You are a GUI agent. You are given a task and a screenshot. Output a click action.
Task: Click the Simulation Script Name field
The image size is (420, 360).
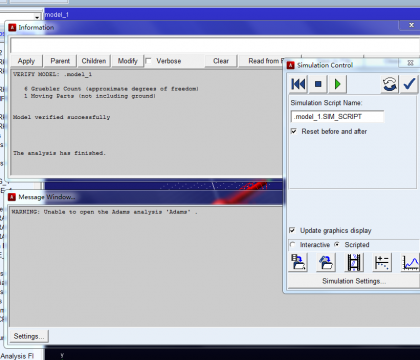tap(337, 116)
